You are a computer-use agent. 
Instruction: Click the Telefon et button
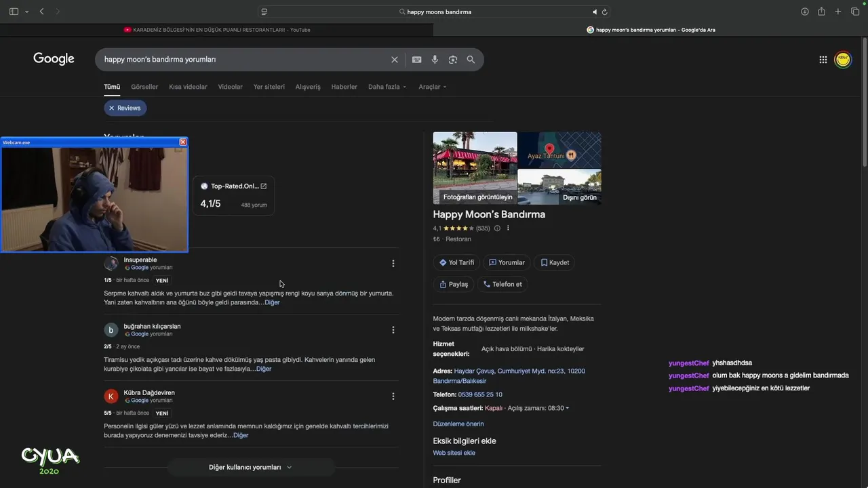(502, 284)
